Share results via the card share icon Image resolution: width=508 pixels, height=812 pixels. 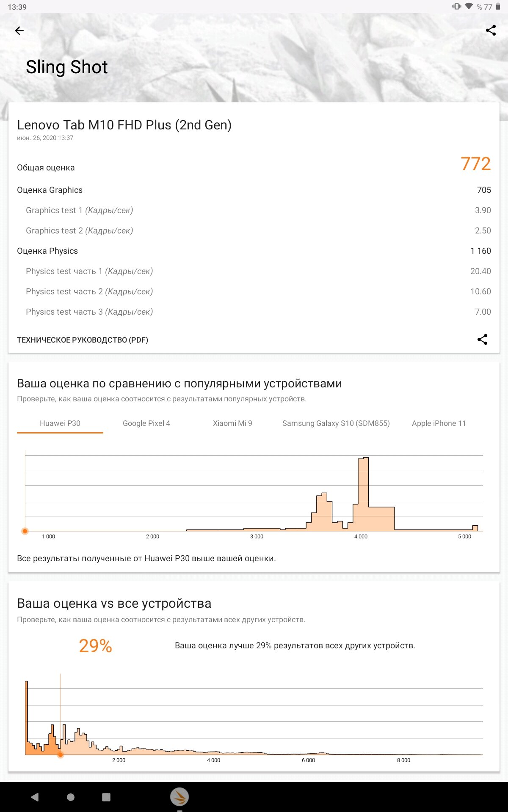(482, 339)
